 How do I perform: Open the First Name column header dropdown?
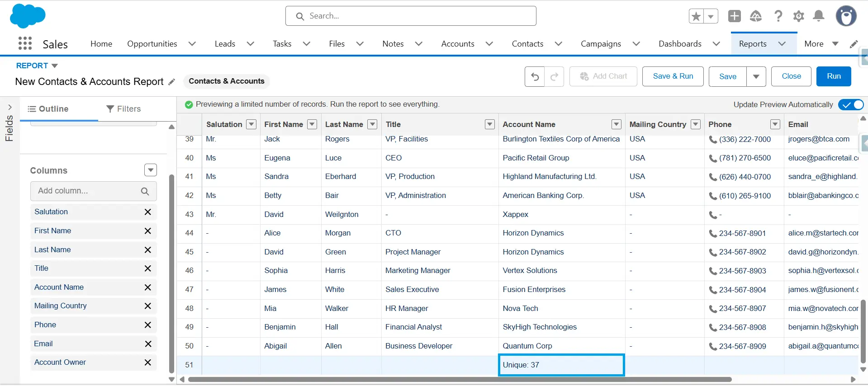tap(312, 124)
